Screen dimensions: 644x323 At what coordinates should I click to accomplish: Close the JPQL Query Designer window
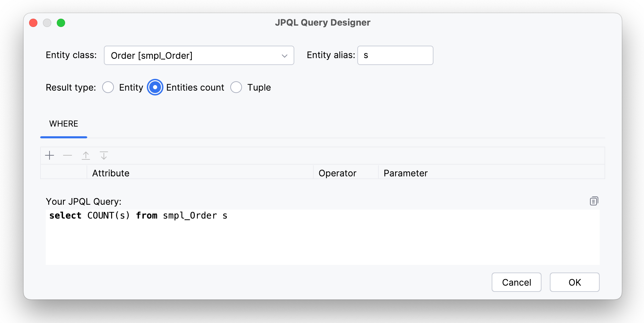[x=33, y=23]
